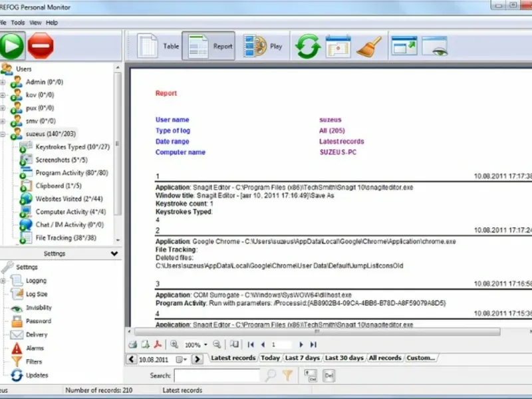Open the Help menu
The width and height of the screenshot is (532, 399).
tap(52, 23)
